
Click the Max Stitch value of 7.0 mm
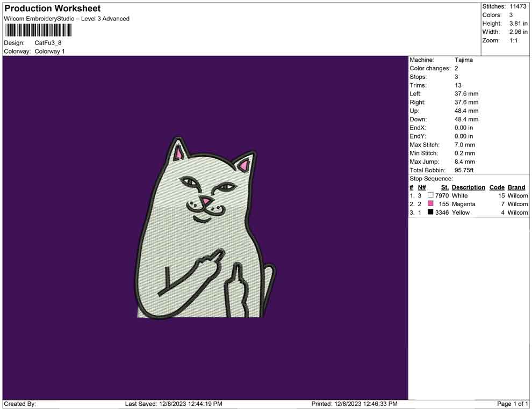coord(464,144)
